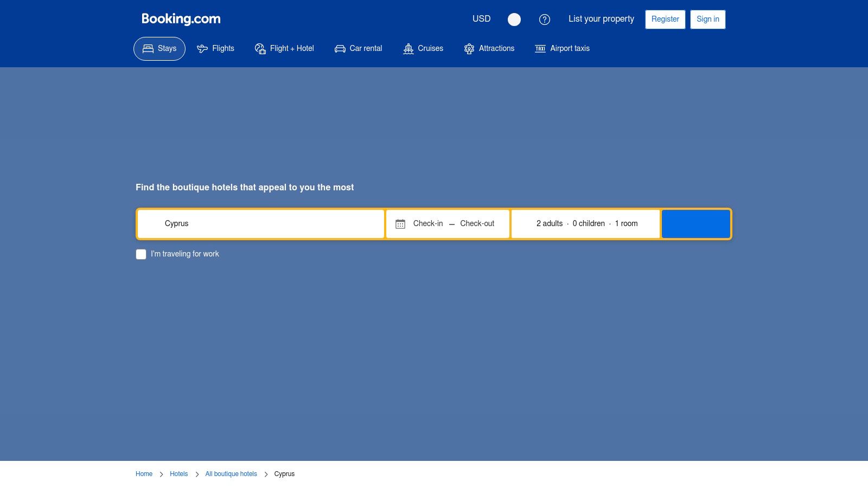Open Flight + Hotel via its icon
868x488 pixels.
(x=260, y=48)
